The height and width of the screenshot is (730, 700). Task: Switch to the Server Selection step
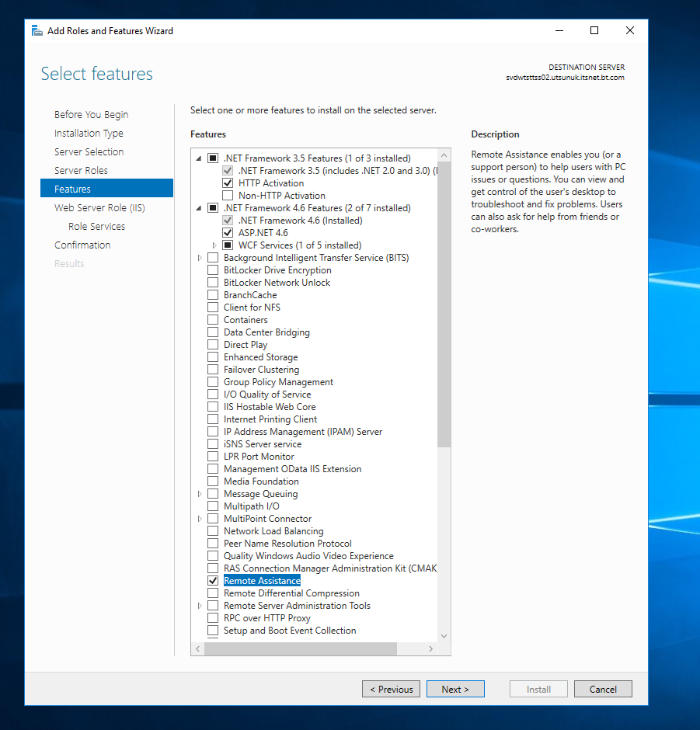point(89,151)
